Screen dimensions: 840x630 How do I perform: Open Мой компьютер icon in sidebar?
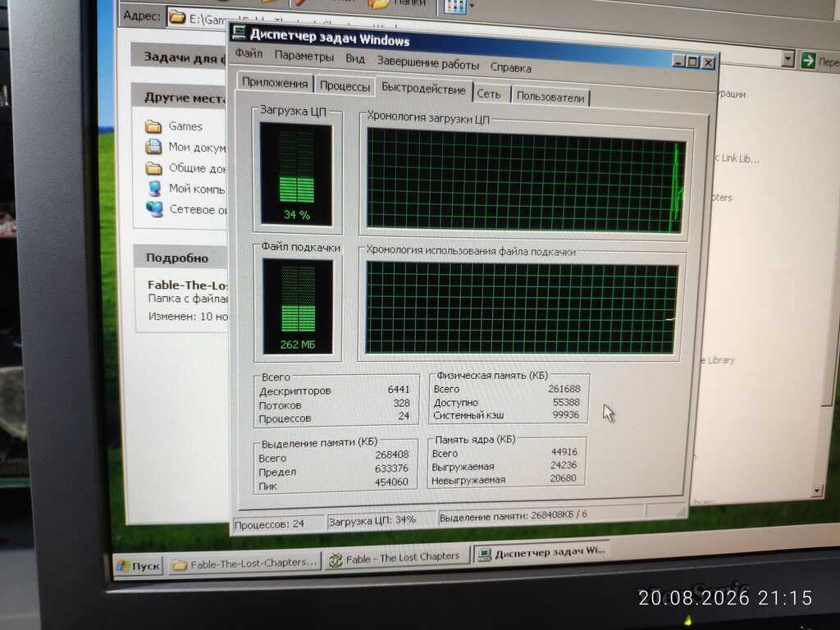click(154, 188)
